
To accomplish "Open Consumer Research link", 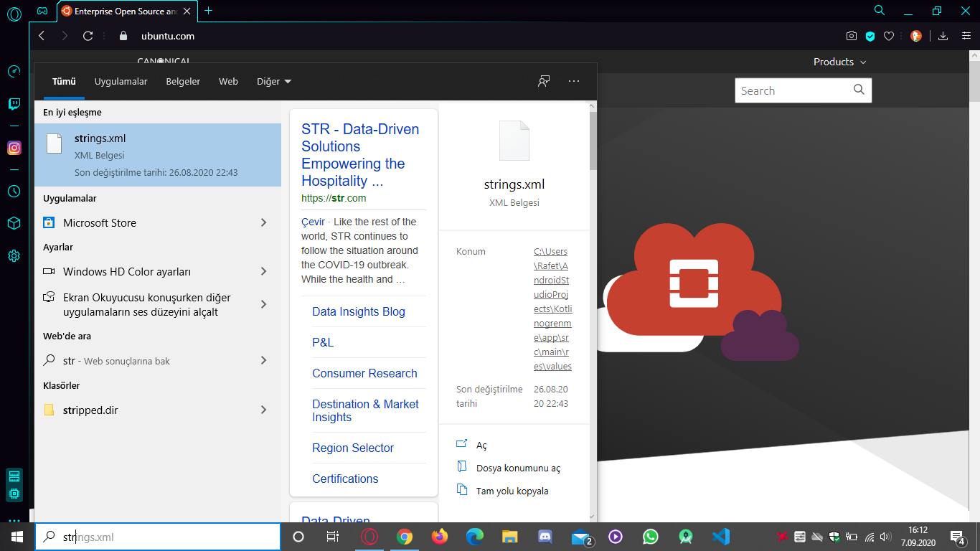I will coord(364,373).
